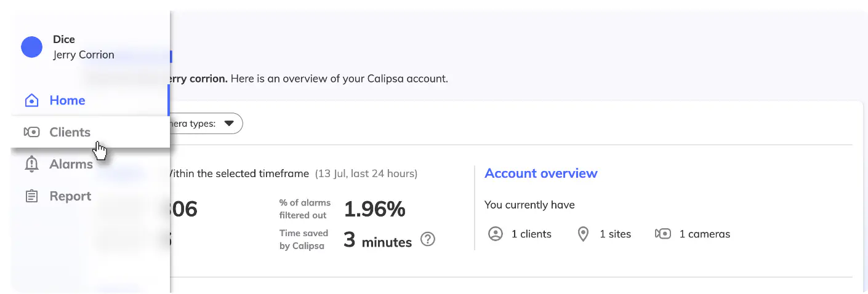Viewport: 868px width, 294px height.
Task: Click the help question mark beside minutes
Action: pyautogui.click(x=428, y=240)
